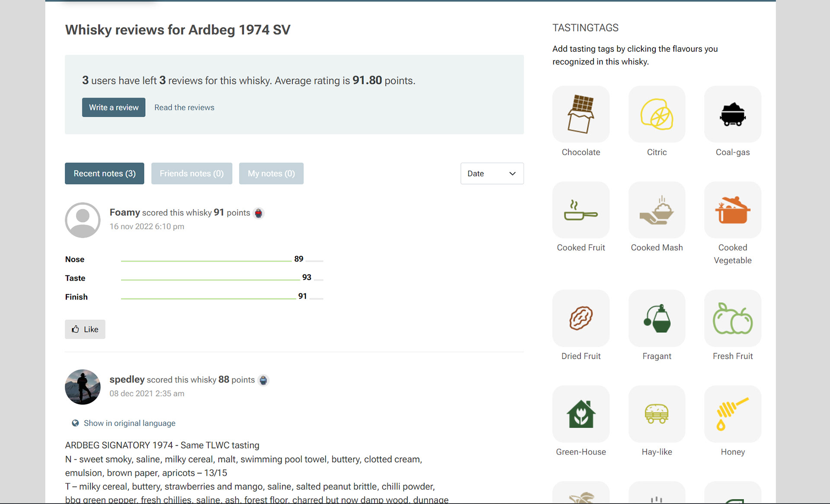Show the Recent notes tab
Screen dimensions: 830x504
coord(104,173)
